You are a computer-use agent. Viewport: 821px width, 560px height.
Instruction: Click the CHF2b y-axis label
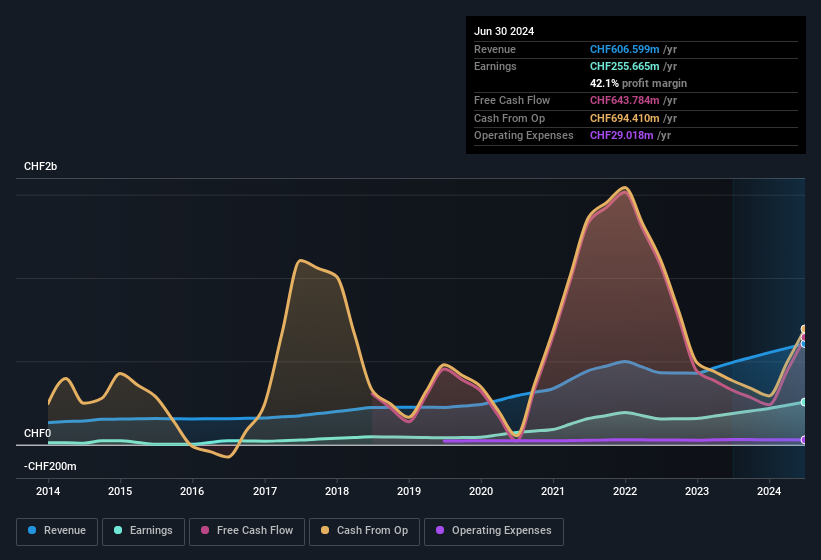pyautogui.click(x=41, y=166)
